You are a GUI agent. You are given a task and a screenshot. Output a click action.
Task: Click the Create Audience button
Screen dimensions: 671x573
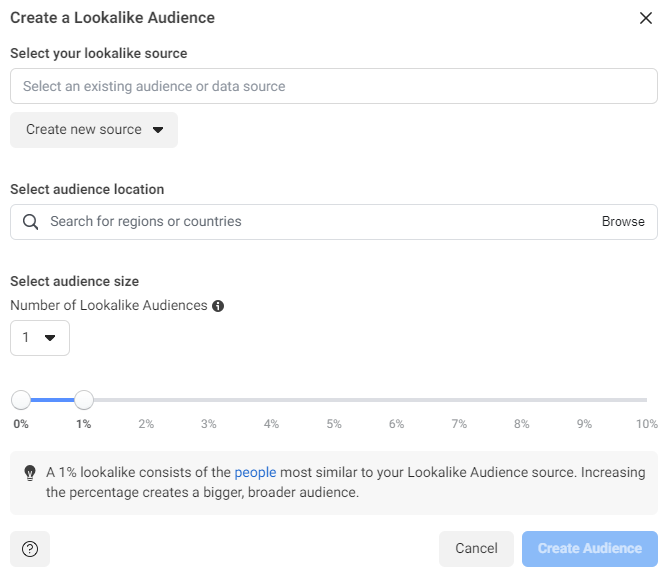pos(590,548)
